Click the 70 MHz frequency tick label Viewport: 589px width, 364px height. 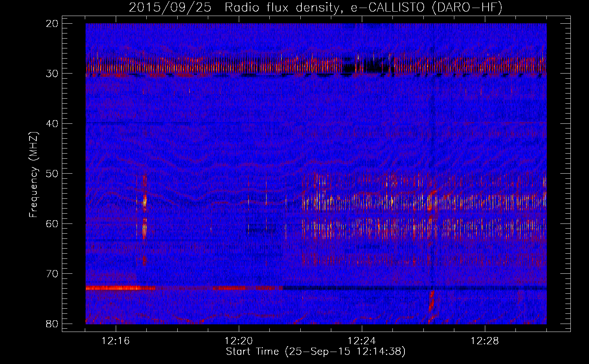click(x=52, y=274)
